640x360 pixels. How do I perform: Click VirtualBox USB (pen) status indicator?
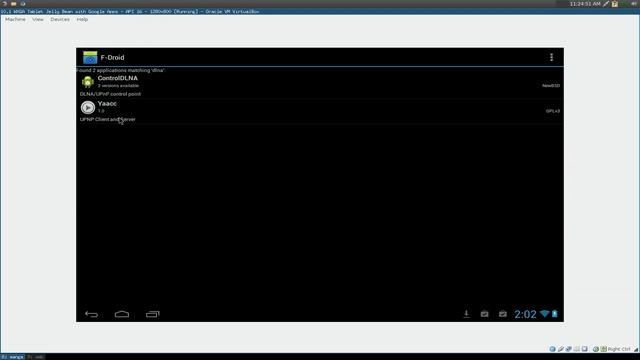[x=560, y=349]
